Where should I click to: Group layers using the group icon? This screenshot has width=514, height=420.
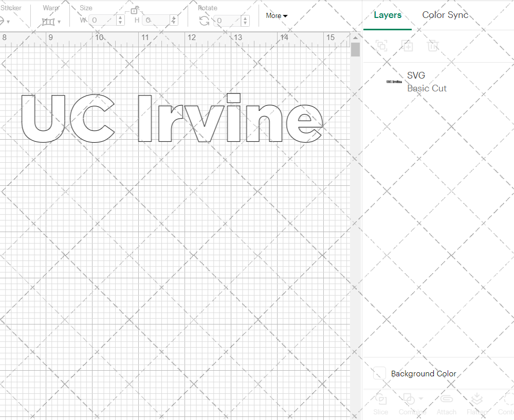(x=381, y=46)
